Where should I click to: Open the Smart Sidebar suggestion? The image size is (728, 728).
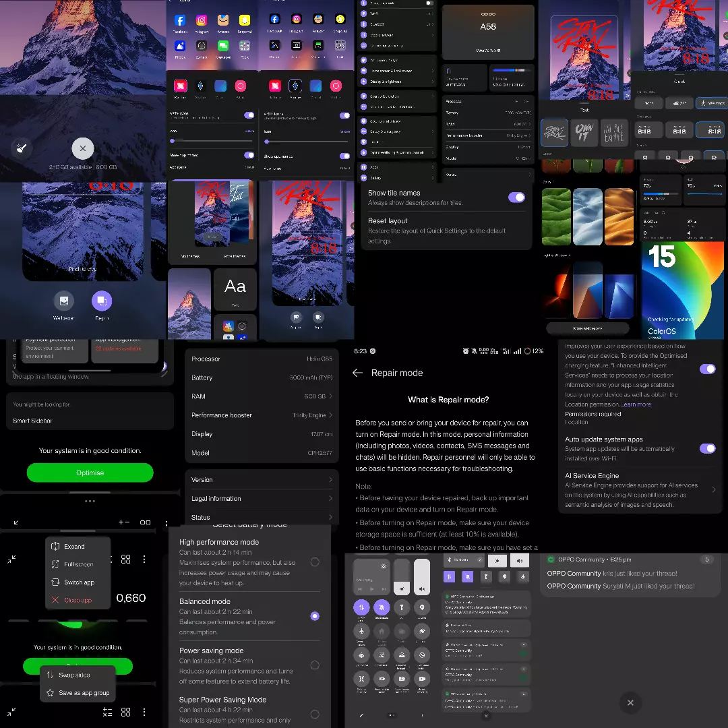tap(32, 421)
